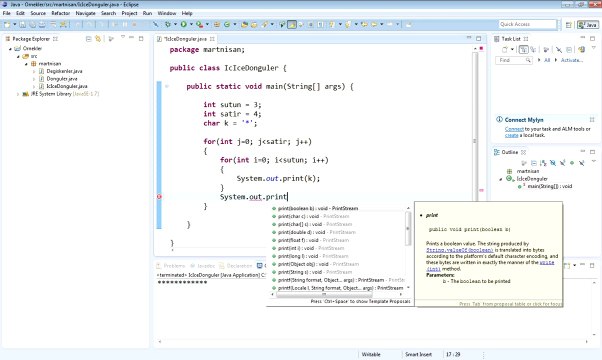Collapse All in Package Explorer

tap(88, 39)
